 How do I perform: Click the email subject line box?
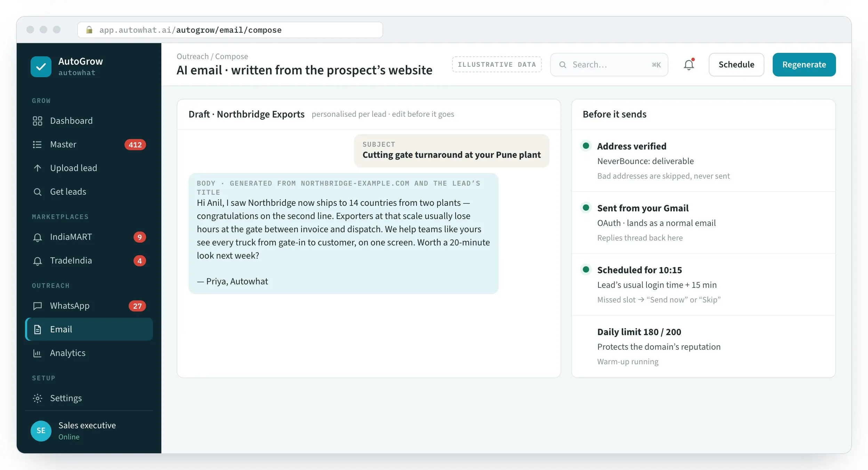point(451,151)
